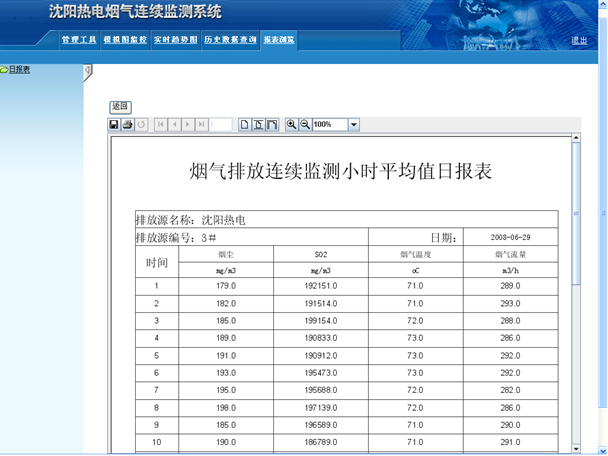Screen dimensions: 608x456
Task: Open the 历史数据查询 tab
Action: coord(229,41)
